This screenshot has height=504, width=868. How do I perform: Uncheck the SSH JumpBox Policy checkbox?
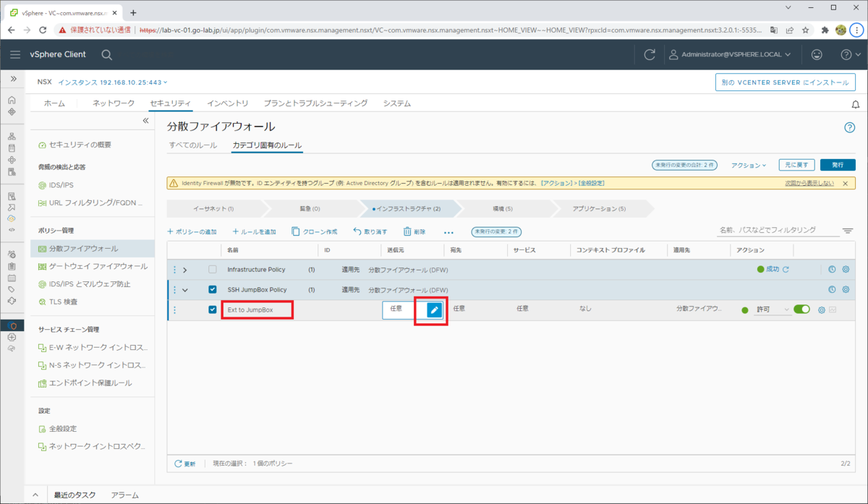213,290
